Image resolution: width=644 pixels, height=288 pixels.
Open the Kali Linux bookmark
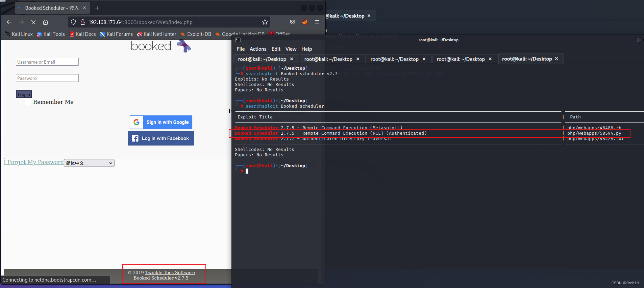click(19, 34)
